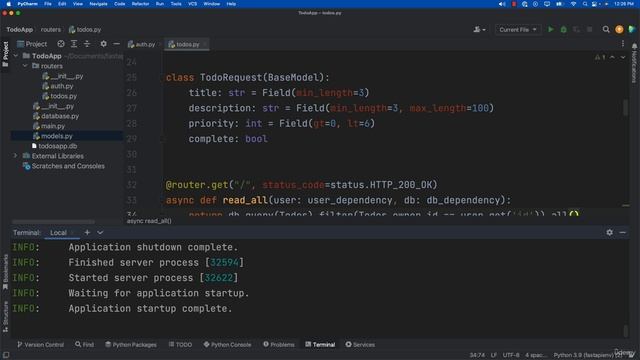Open the Problems tool window
The height and width of the screenshot is (360, 640).
tap(279, 344)
